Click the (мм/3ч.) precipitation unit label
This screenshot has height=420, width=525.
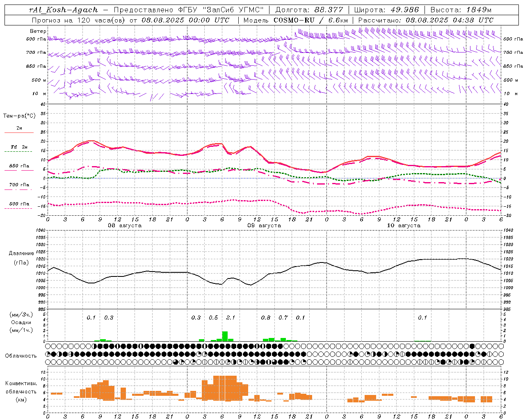21,315
